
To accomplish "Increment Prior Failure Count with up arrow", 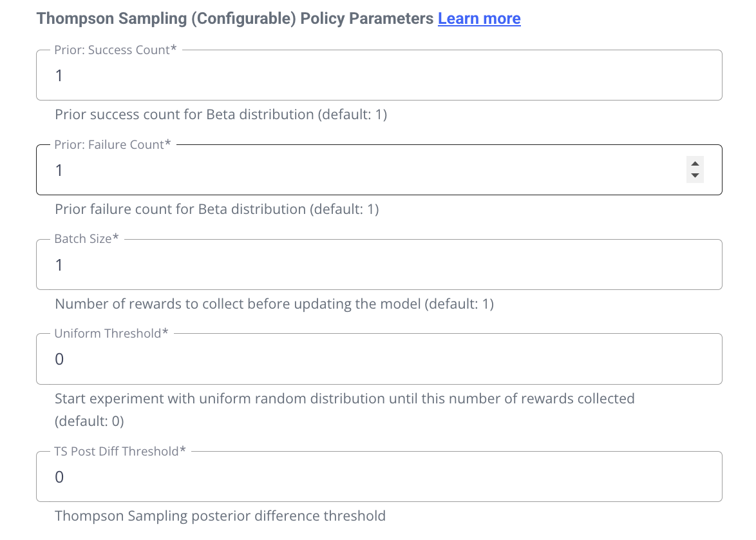I will pyautogui.click(x=695, y=164).
